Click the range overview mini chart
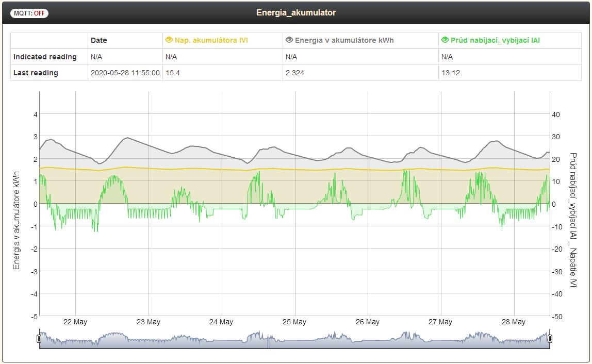Image resolution: width=592 pixels, height=364 pixels. tap(294, 339)
